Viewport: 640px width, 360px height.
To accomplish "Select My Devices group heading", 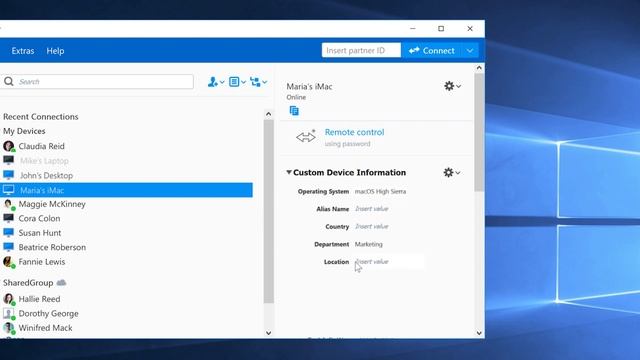I will pyautogui.click(x=24, y=131).
